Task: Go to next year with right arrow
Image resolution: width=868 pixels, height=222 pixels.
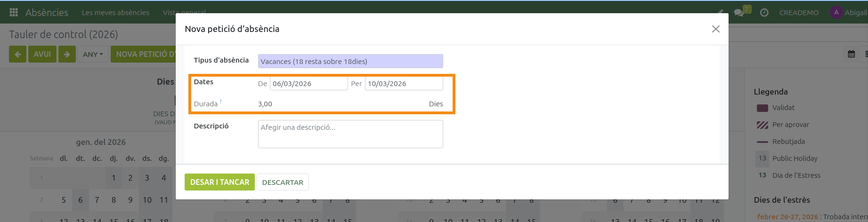Action: click(67, 54)
